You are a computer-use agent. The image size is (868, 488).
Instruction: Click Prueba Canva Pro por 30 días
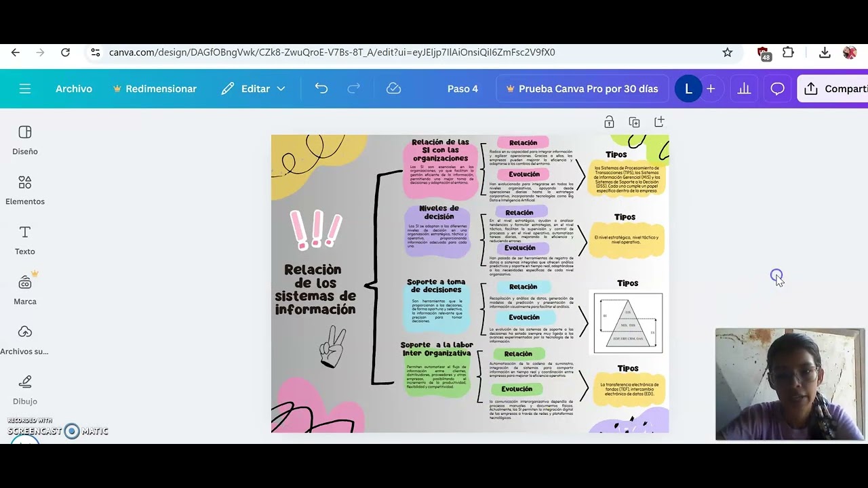pyautogui.click(x=583, y=89)
